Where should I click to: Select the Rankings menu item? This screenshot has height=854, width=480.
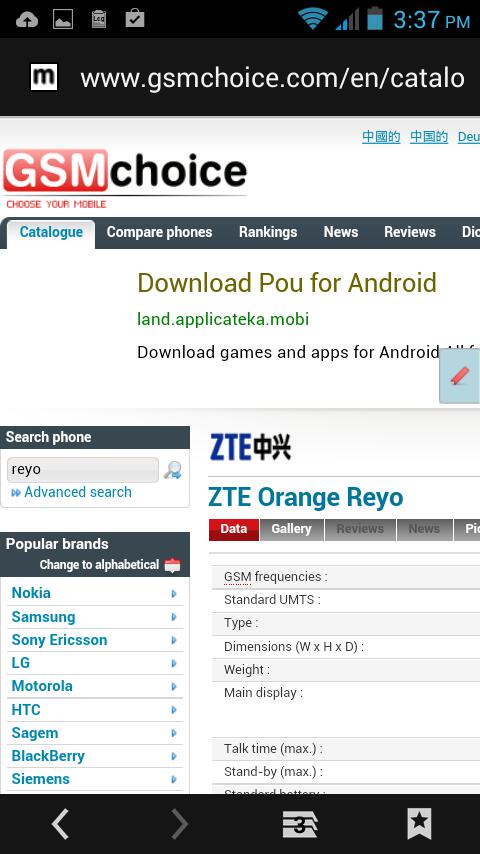click(268, 232)
